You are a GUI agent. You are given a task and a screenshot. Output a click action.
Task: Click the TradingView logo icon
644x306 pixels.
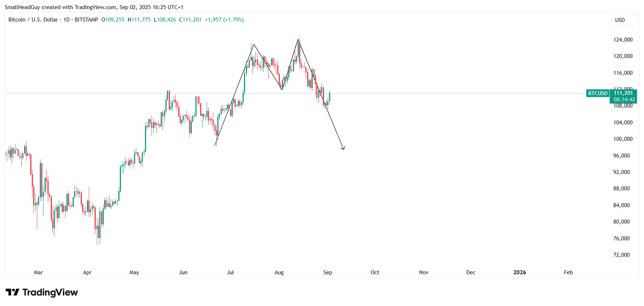12,292
